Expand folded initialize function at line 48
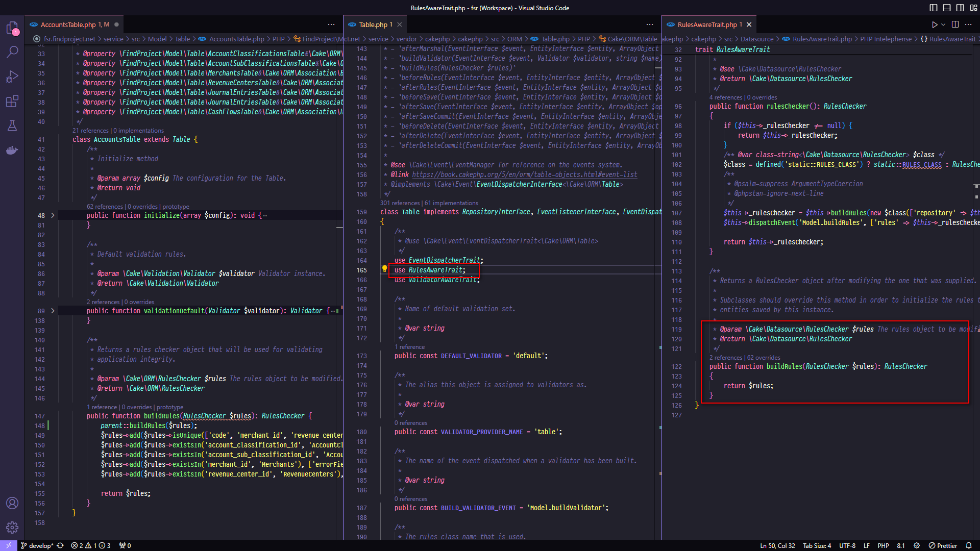Screen dimensions: 980x551 pos(53,215)
